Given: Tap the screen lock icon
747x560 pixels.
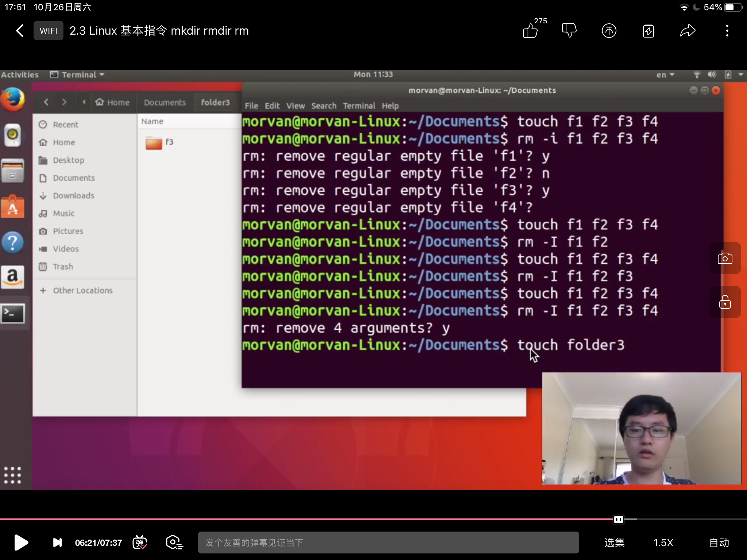Looking at the screenshot, I should point(725,302).
